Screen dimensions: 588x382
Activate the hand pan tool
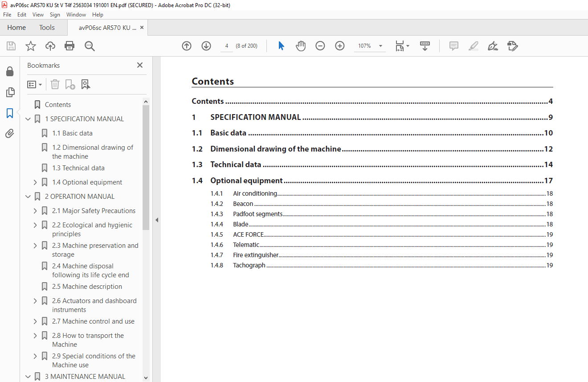click(301, 46)
